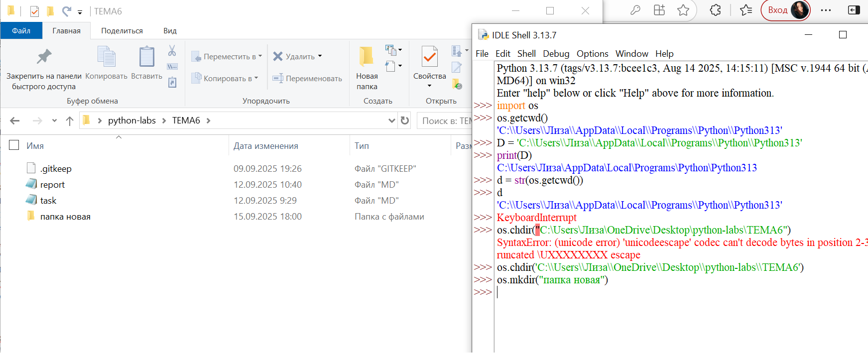This screenshot has height=360, width=868.
Task: Click the Pin to Quick Access pushpin icon
Action: click(44, 57)
